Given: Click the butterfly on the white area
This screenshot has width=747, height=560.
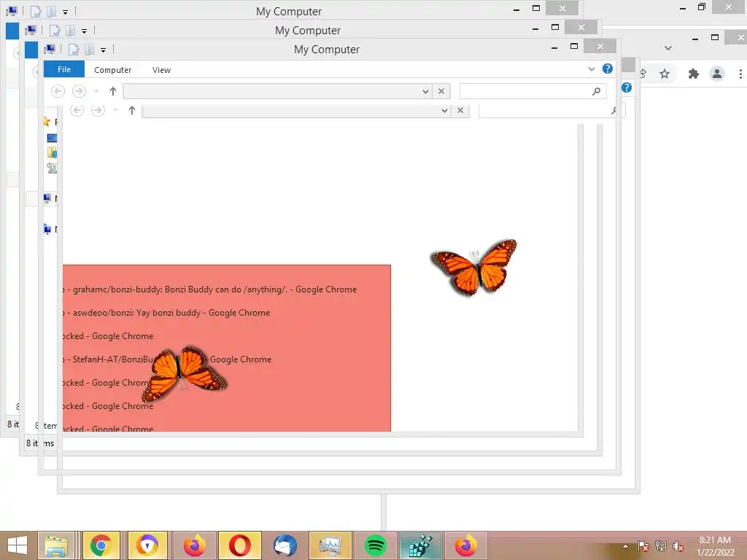Looking at the screenshot, I should [474, 267].
